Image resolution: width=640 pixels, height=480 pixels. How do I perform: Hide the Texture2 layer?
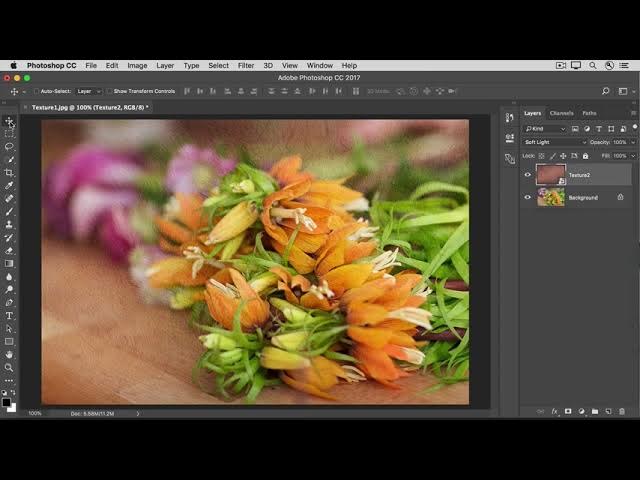click(x=528, y=174)
